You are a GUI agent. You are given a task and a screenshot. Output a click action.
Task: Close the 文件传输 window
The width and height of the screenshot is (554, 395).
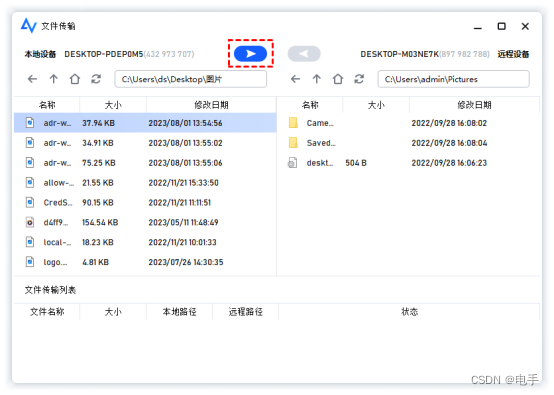[525, 26]
